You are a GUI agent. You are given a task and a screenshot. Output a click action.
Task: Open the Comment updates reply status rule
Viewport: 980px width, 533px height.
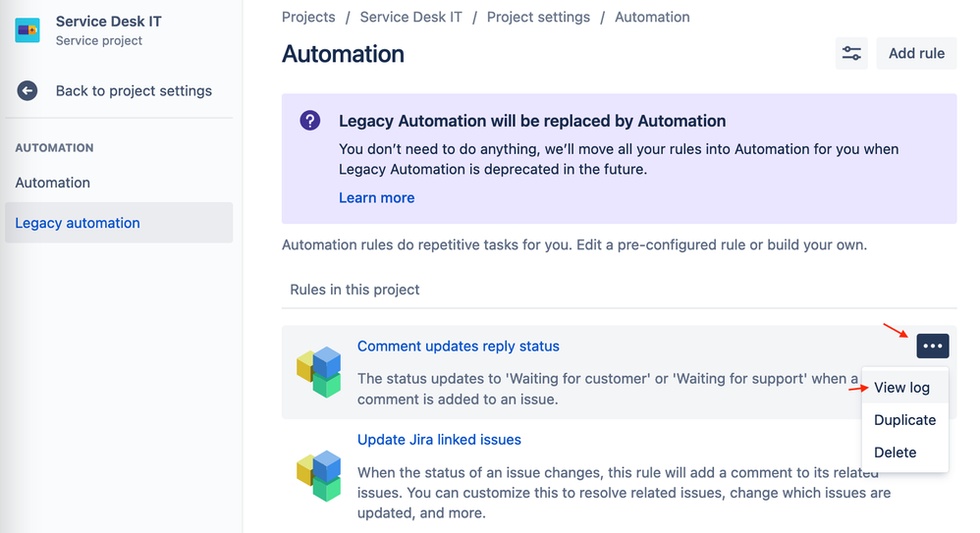click(x=459, y=346)
